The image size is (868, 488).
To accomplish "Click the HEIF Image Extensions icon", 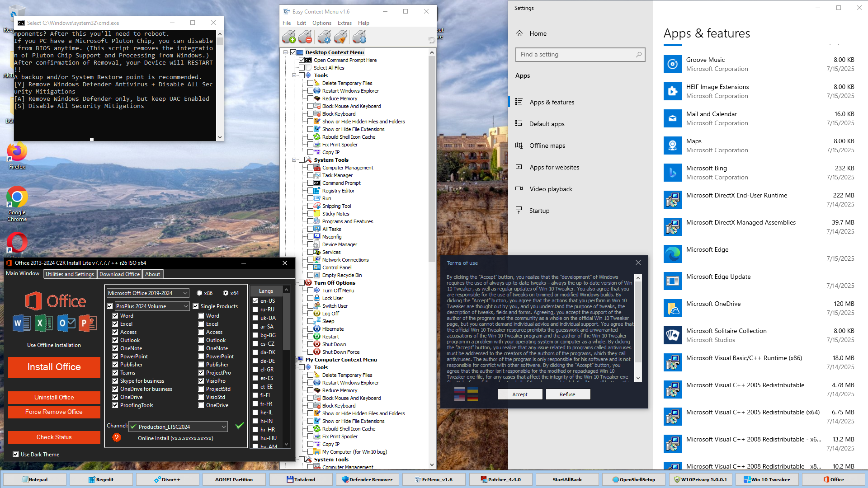I will pos(673,91).
